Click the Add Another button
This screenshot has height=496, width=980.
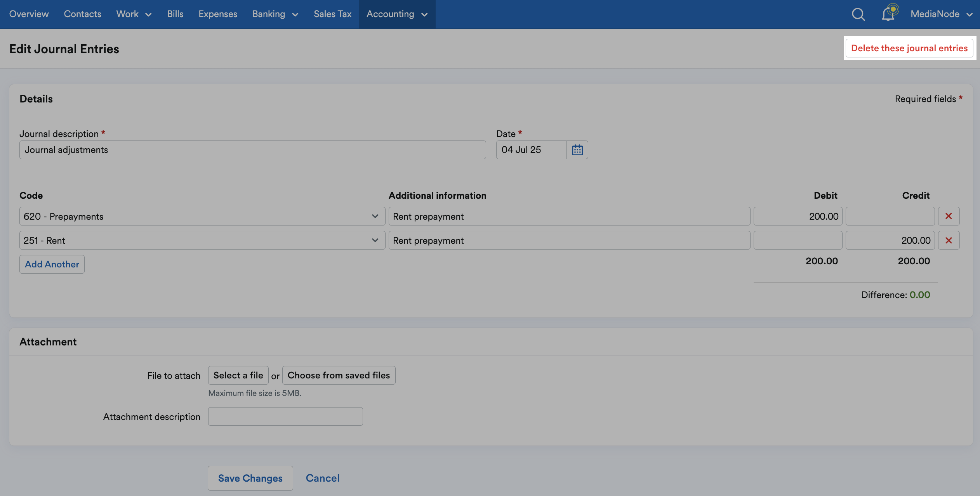(x=52, y=264)
